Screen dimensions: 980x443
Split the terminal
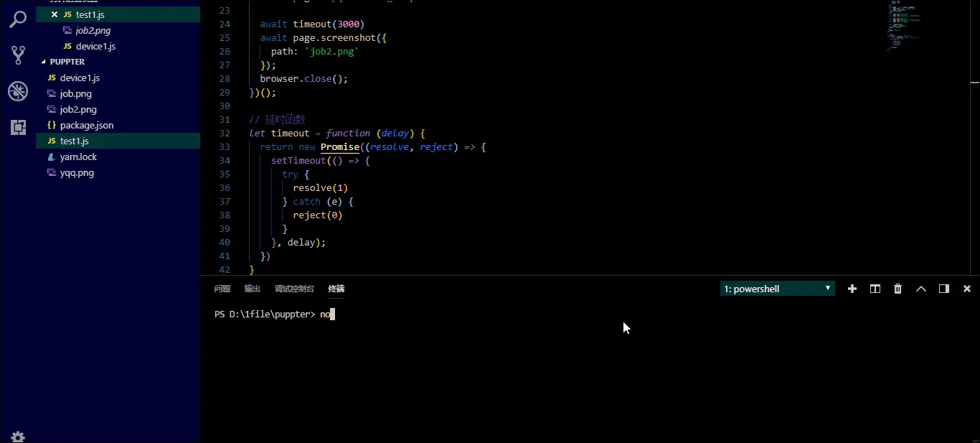click(875, 289)
